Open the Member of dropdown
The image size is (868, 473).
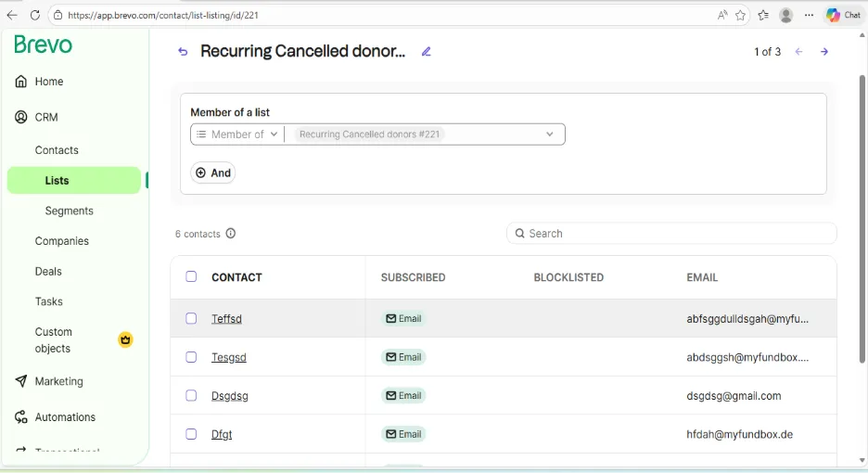pos(236,134)
